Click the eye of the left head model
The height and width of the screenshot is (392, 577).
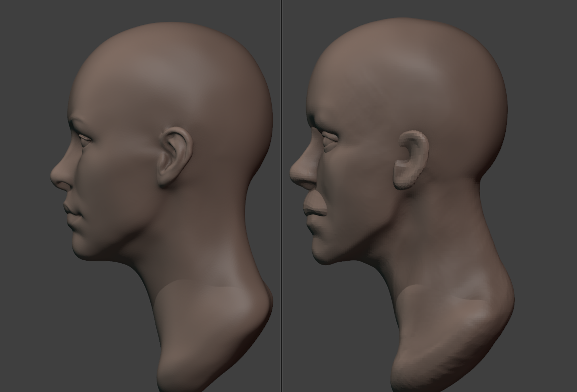click(85, 139)
